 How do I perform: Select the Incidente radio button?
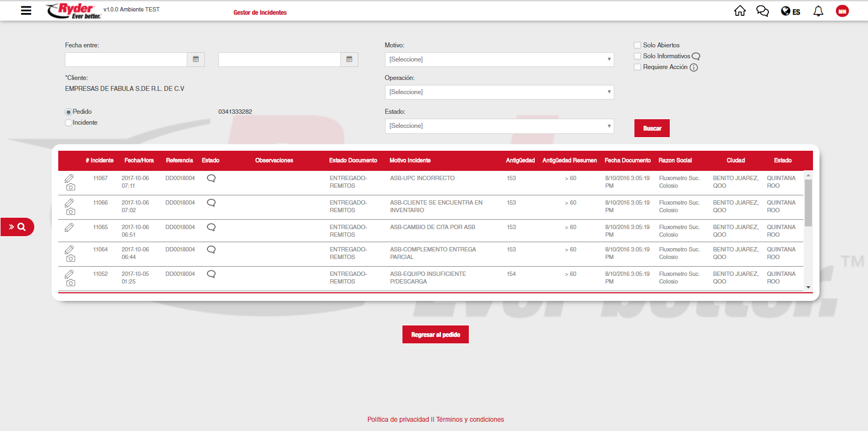click(69, 123)
